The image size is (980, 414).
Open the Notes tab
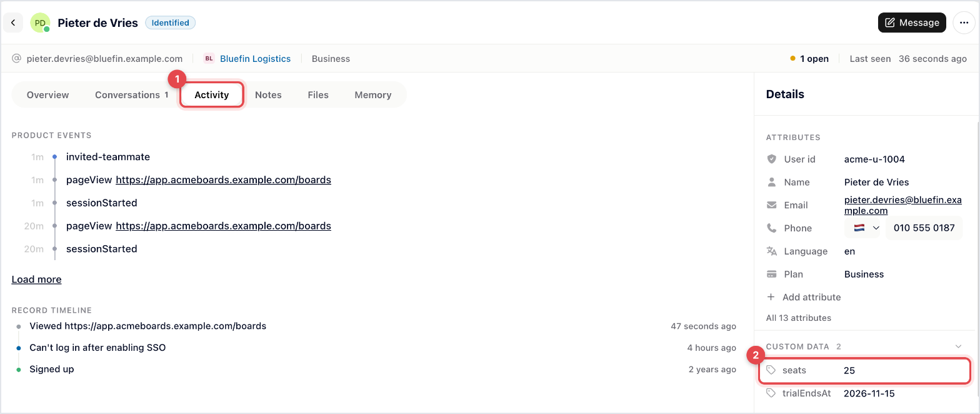[268, 95]
